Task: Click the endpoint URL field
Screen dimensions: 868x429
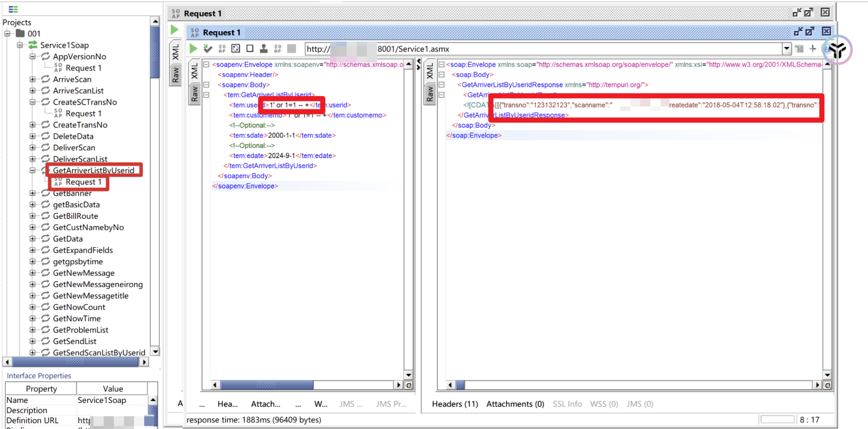Action: pyautogui.click(x=543, y=49)
